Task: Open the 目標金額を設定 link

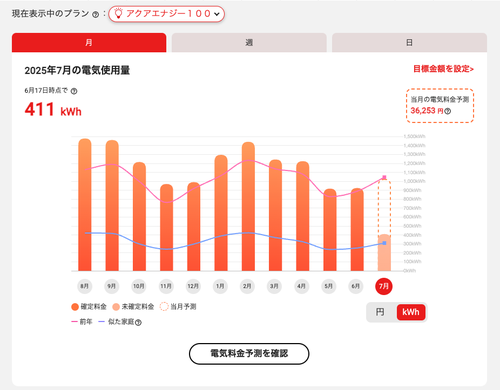Action: (443, 69)
